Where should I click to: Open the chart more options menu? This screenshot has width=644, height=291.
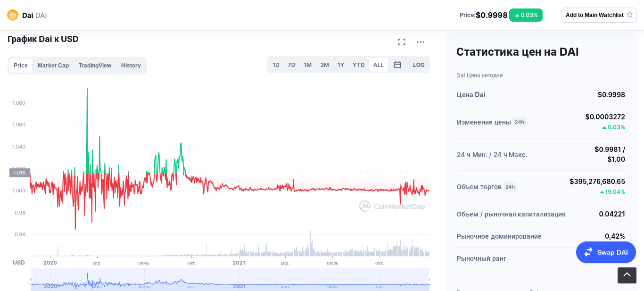(x=421, y=42)
